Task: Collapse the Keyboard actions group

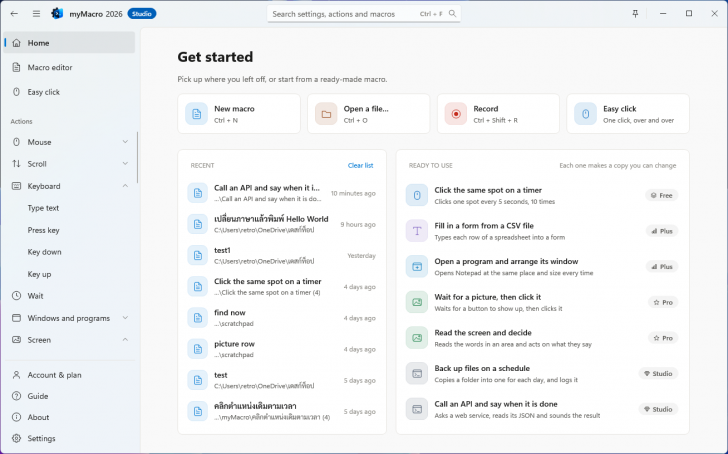Action: click(x=125, y=186)
